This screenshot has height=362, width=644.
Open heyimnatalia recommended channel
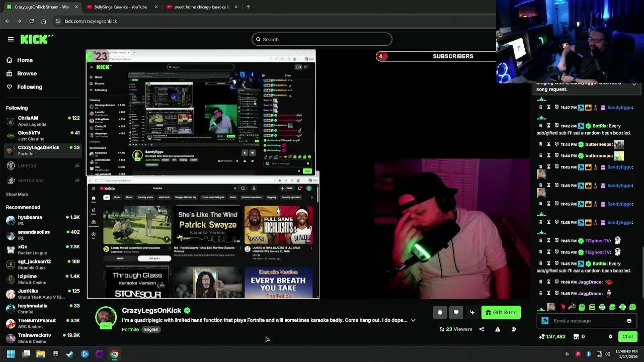click(43, 308)
